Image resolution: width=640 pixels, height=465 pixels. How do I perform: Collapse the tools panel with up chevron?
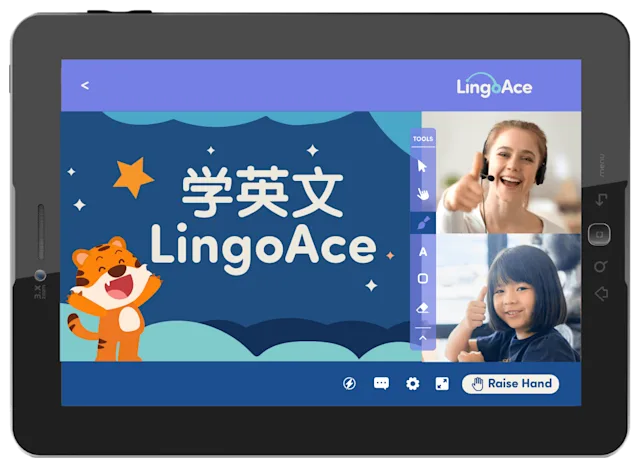click(x=423, y=338)
